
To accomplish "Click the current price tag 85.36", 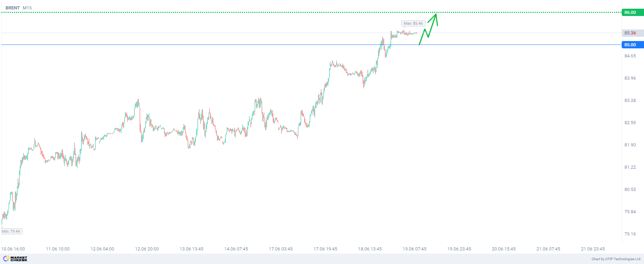I will point(632,33).
